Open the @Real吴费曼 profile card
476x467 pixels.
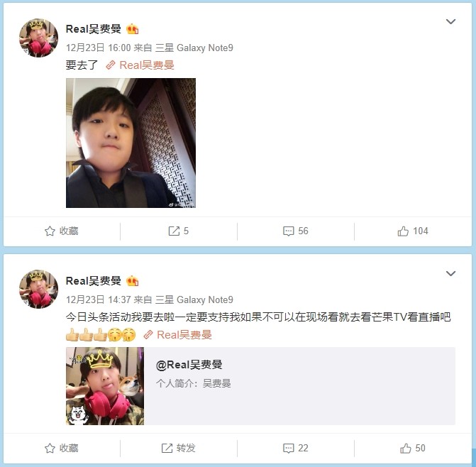(x=260, y=386)
